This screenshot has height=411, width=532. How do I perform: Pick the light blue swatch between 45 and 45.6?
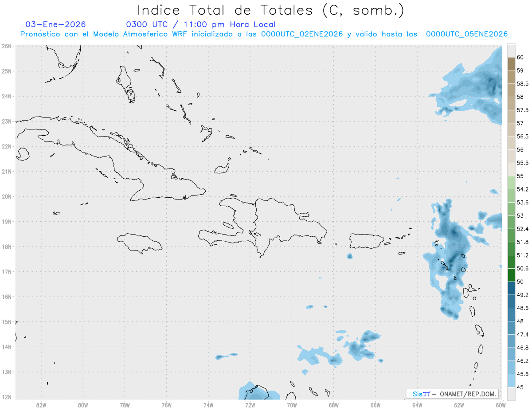tap(511, 380)
